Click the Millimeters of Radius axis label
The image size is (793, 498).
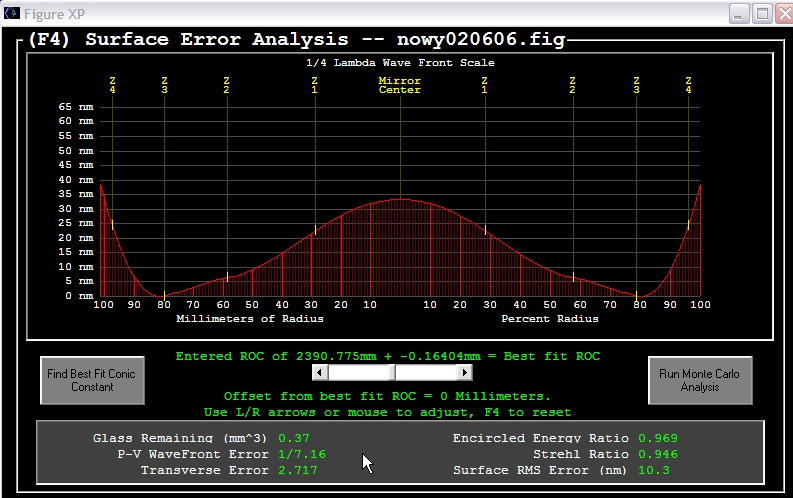tap(250, 319)
